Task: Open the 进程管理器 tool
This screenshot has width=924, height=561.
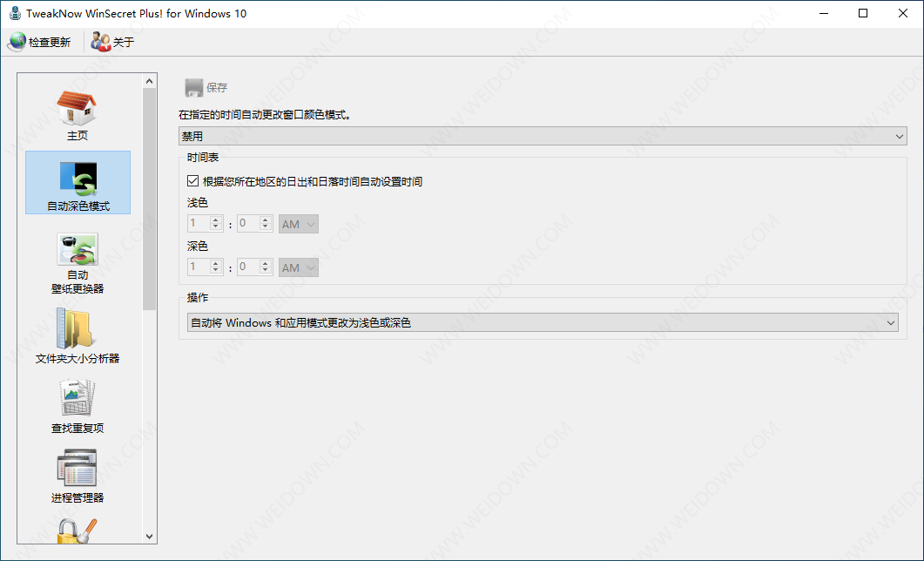Action: 77,474
